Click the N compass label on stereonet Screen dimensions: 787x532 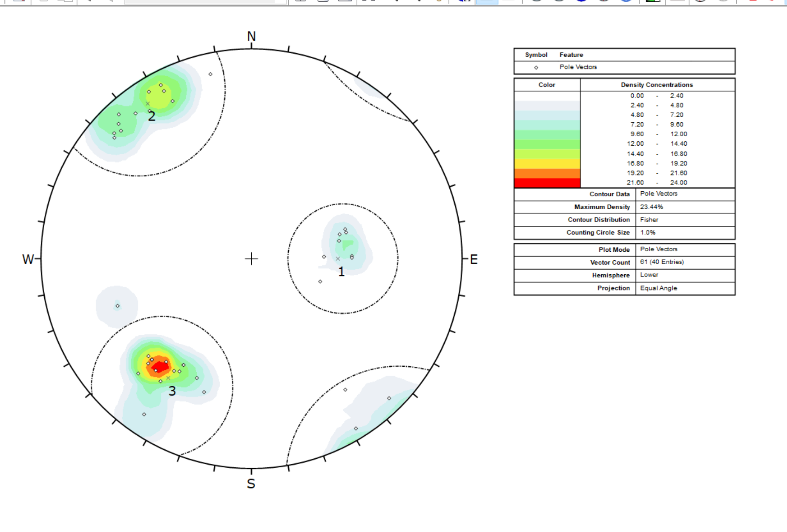pos(251,37)
